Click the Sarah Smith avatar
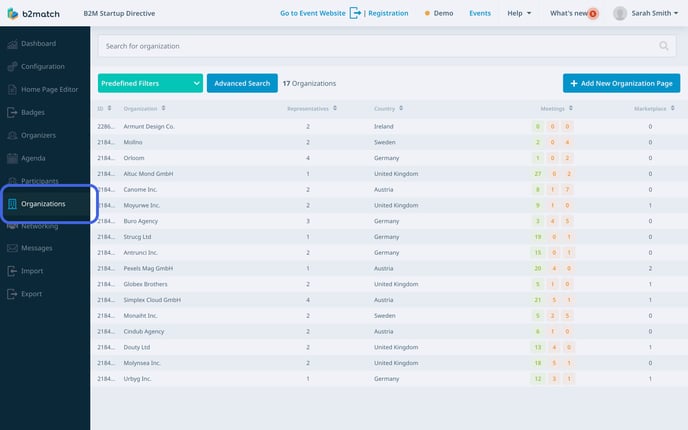This screenshot has width=688, height=430. [x=620, y=13]
